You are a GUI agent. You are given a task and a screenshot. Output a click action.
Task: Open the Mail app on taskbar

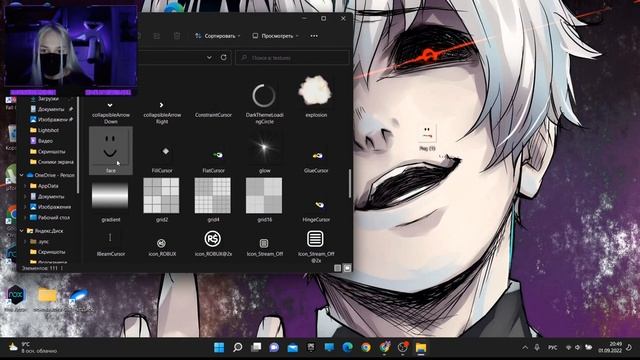[293, 347]
